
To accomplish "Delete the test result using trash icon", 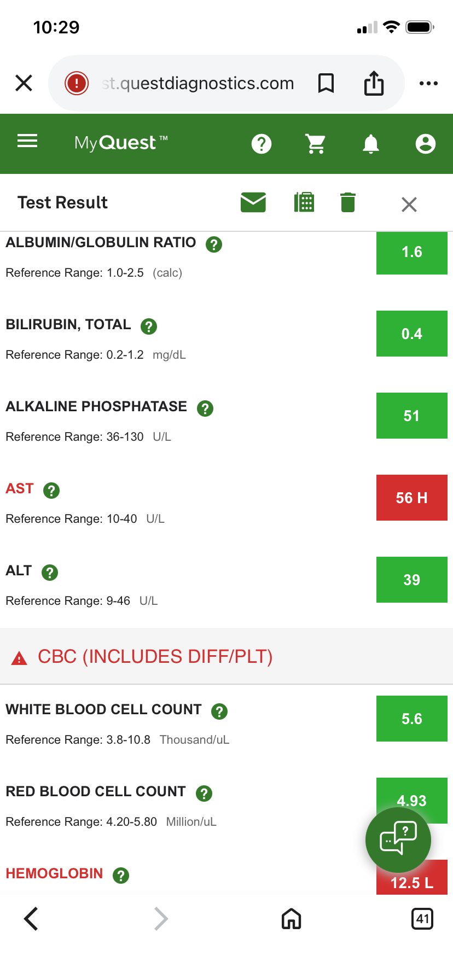I will coord(348,202).
